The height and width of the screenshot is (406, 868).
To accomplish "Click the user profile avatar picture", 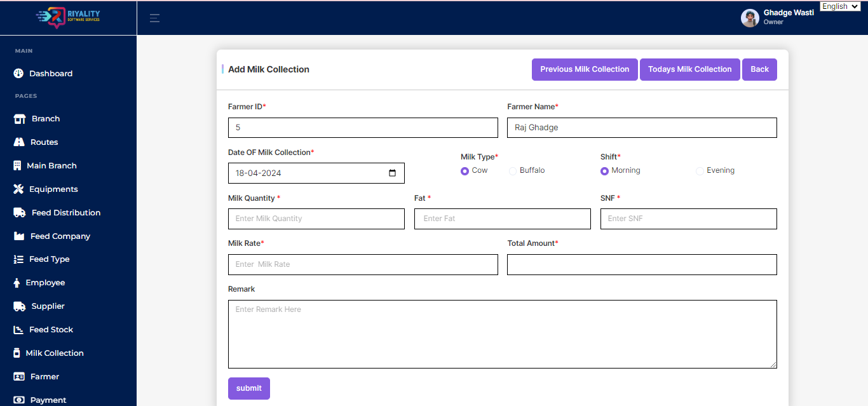I will pyautogui.click(x=750, y=18).
